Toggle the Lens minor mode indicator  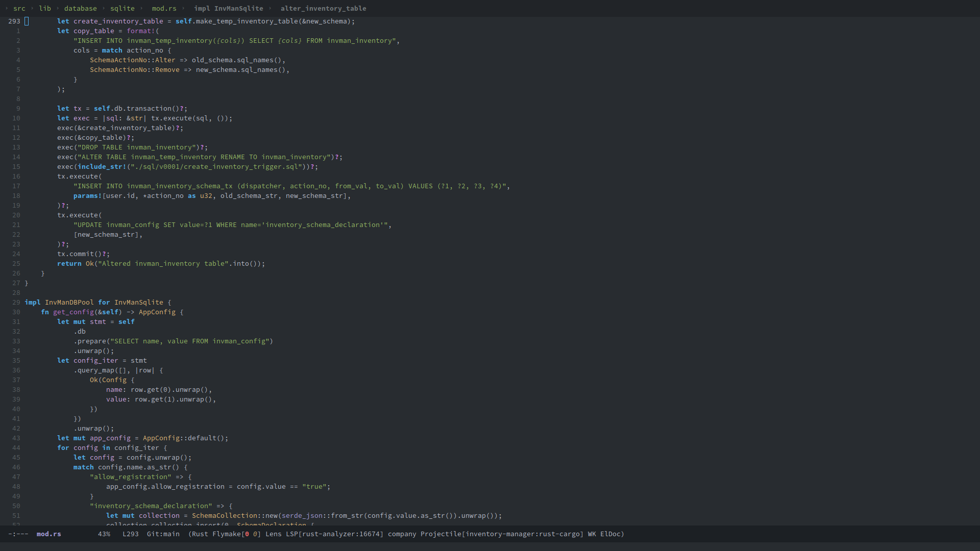point(273,534)
